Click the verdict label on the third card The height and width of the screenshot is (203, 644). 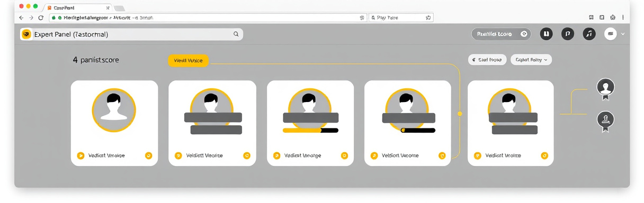302,155
